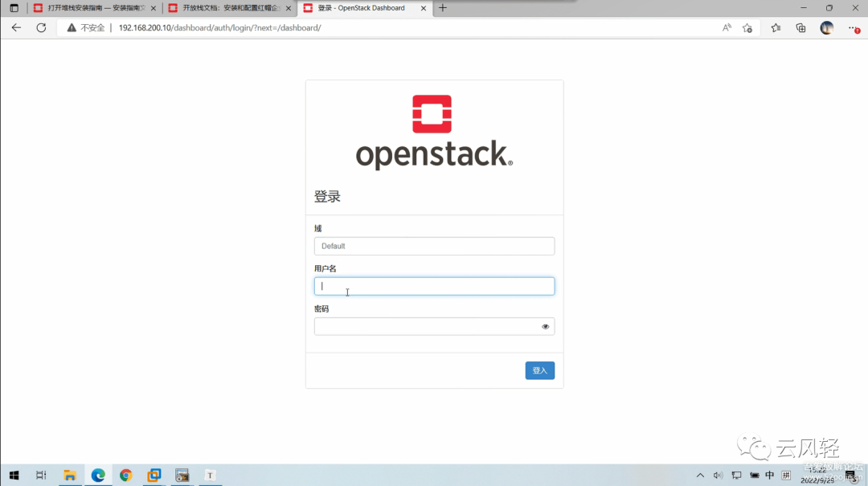Click the Add to favorites star icon
868x486 pixels.
[x=747, y=27]
